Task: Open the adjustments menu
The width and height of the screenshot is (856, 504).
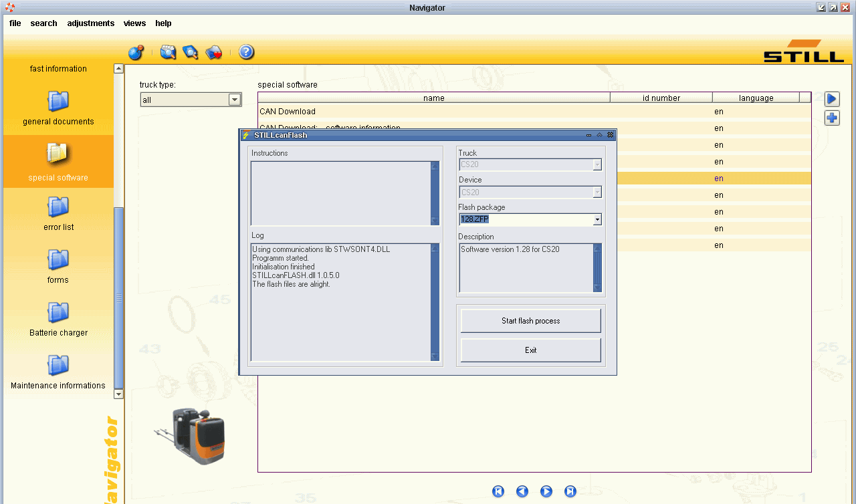Action: point(91,23)
